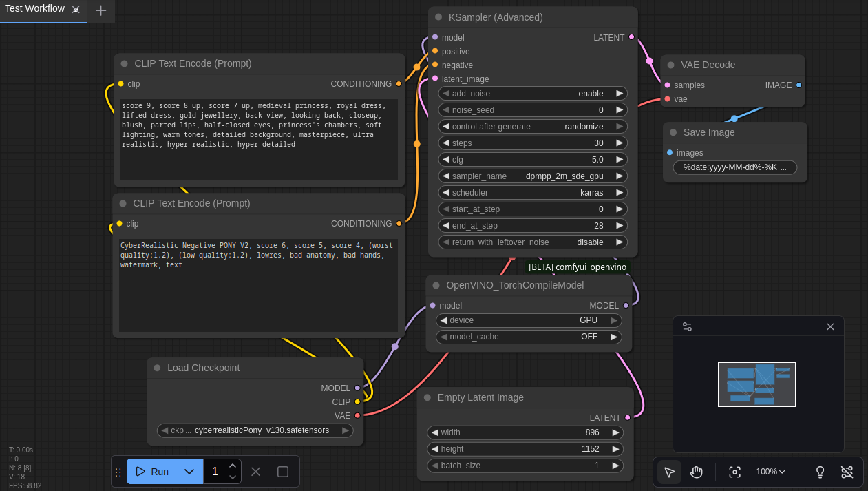Image resolution: width=868 pixels, height=491 pixels.
Task: Collapse the VAE Decode node dot
Action: pos(671,65)
